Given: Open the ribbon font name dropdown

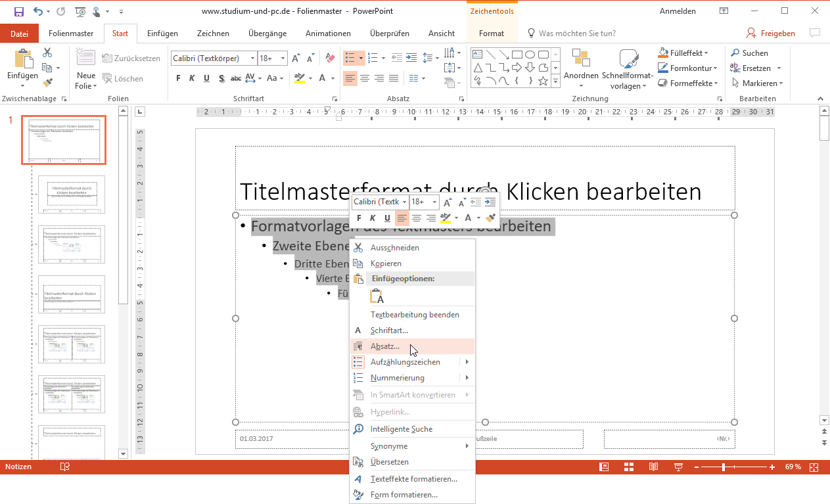Looking at the screenshot, I should 252,58.
